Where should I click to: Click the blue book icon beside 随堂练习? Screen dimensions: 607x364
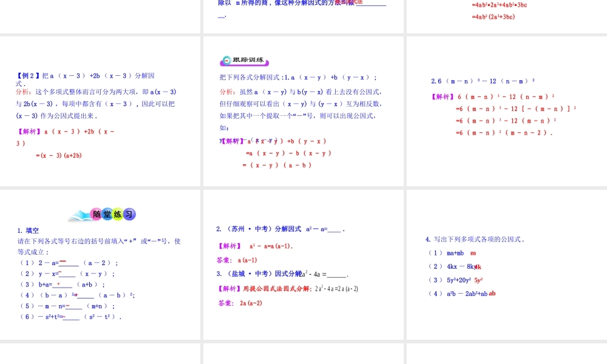click(80, 215)
